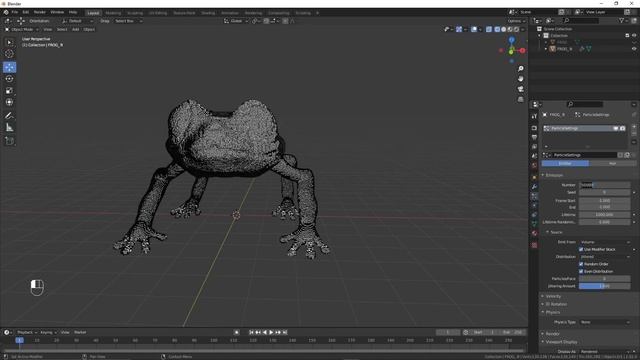The image size is (640, 360).
Task: Jump to the timeline start frame
Action: (x=251, y=332)
